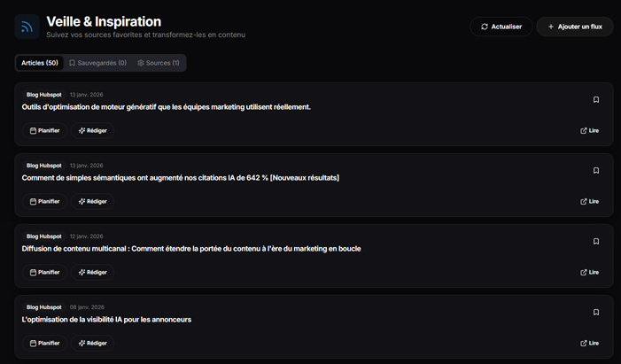This screenshot has width=621, height=364.
Task: Bookmark the 'Comment de simples sémantiques' article
Action: tap(595, 171)
